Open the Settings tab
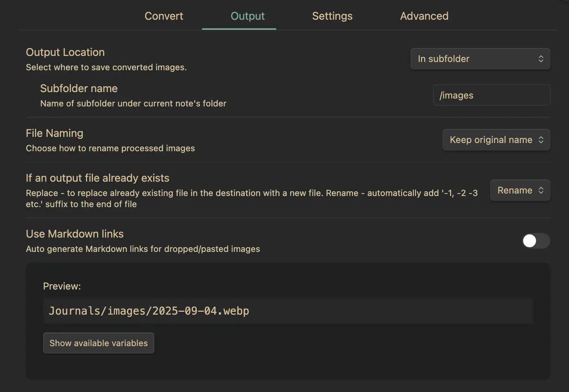Image resolution: width=569 pixels, height=392 pixels. [x=332, y=16]
